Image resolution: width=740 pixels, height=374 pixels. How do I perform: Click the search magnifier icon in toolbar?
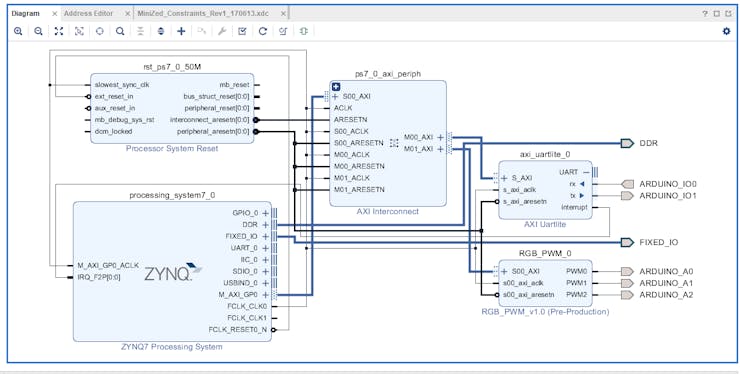tap(120, 31)
